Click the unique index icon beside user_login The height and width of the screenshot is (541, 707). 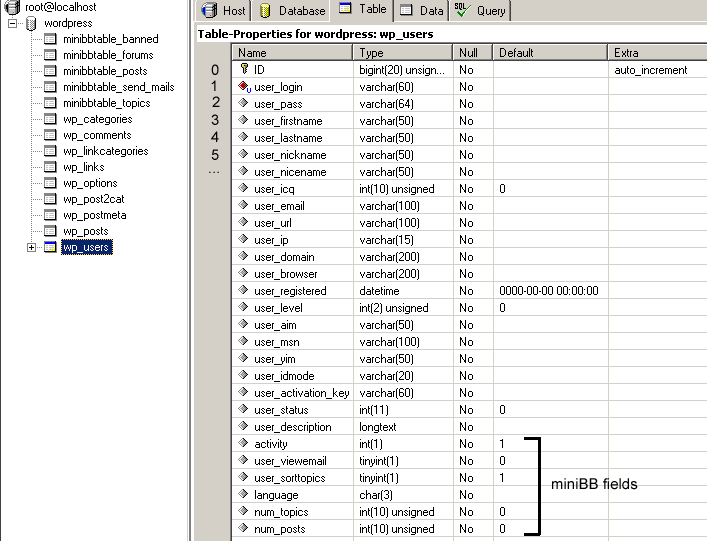point(244,86)
